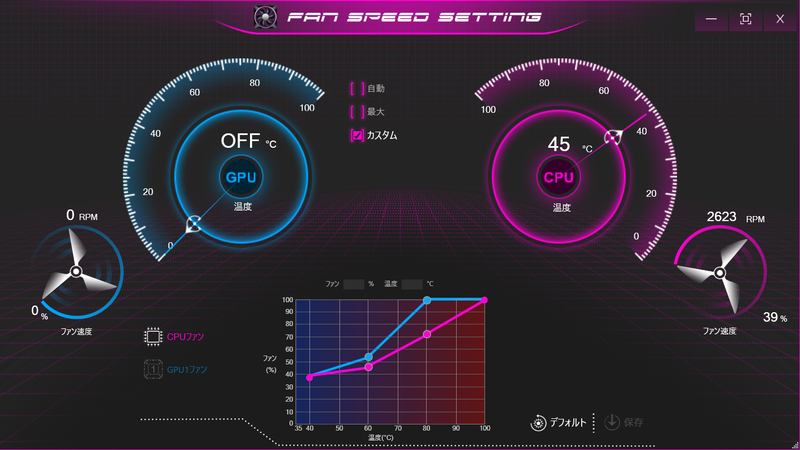This screenshot has width=800, height=450.
Task: Click the pink CPU center button
Action: point(559,177)
